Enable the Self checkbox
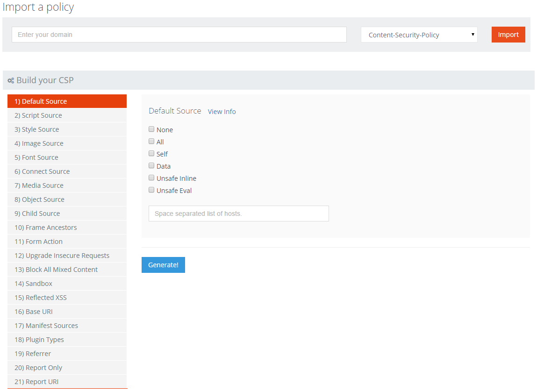The height and width of the screenshot is (392, 537). (x=151, y=154)
